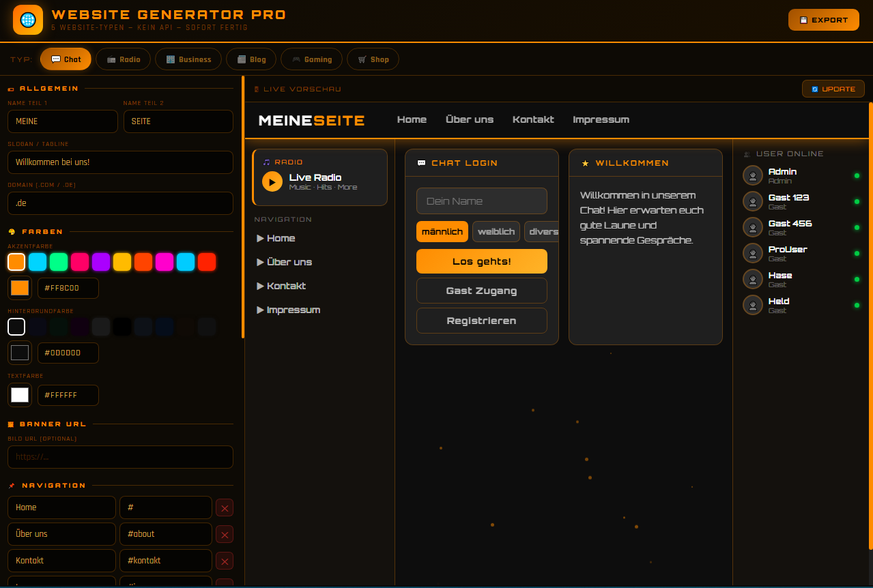Click the Los gehts! login button
Viewport: 873px width, 588px height.
tap(481, 261)
